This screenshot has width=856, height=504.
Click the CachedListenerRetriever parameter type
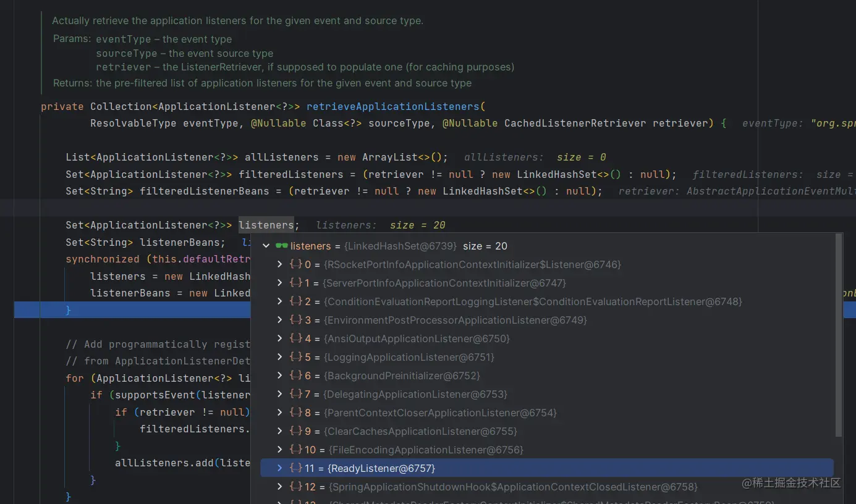tap(575, 123)
